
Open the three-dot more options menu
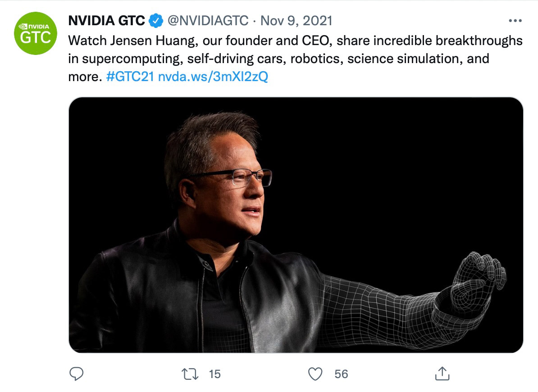pyautogui.click(x=515, y=21)
